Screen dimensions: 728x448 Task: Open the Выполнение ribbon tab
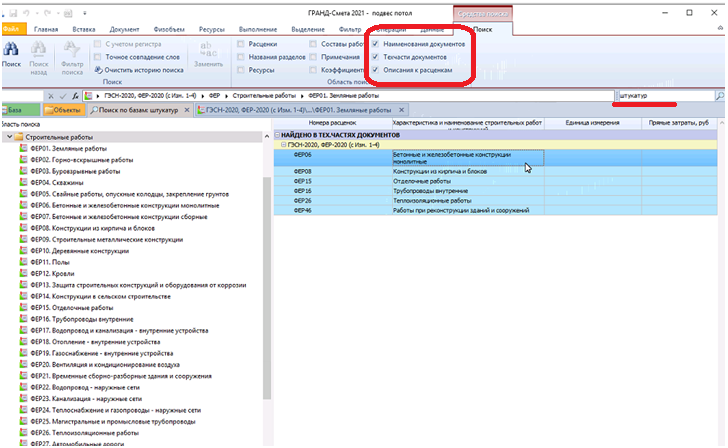click(x=258, y=29)
